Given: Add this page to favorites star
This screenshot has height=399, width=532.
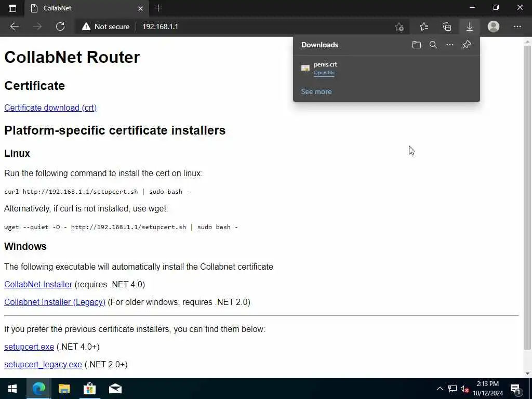Looking at the screenshot, I should [400, 26].
